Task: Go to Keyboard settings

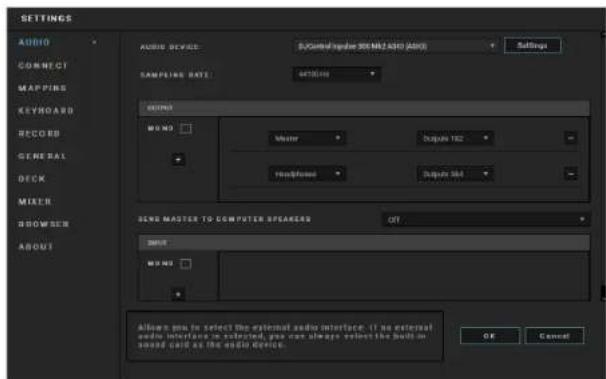Action: tap(46, 111)
